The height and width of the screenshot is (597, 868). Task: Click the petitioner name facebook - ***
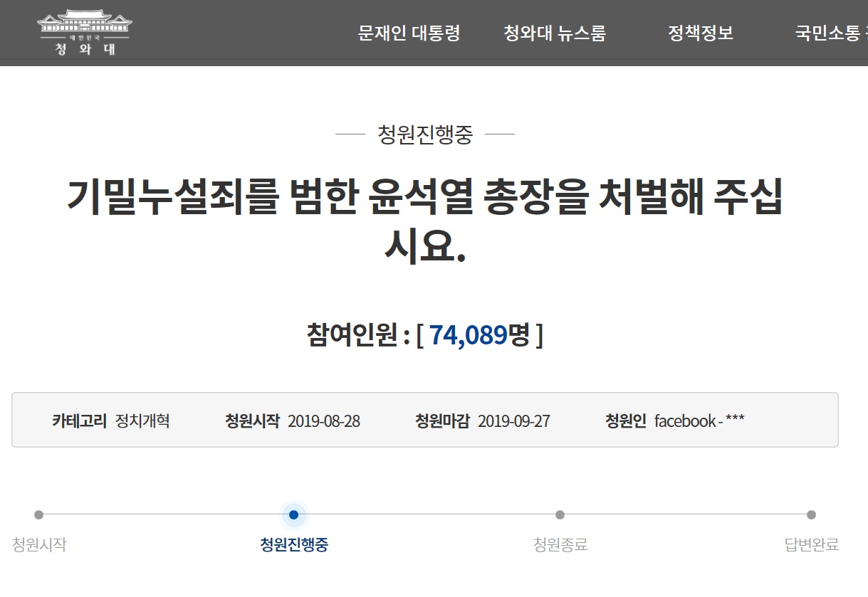(699, 421)
